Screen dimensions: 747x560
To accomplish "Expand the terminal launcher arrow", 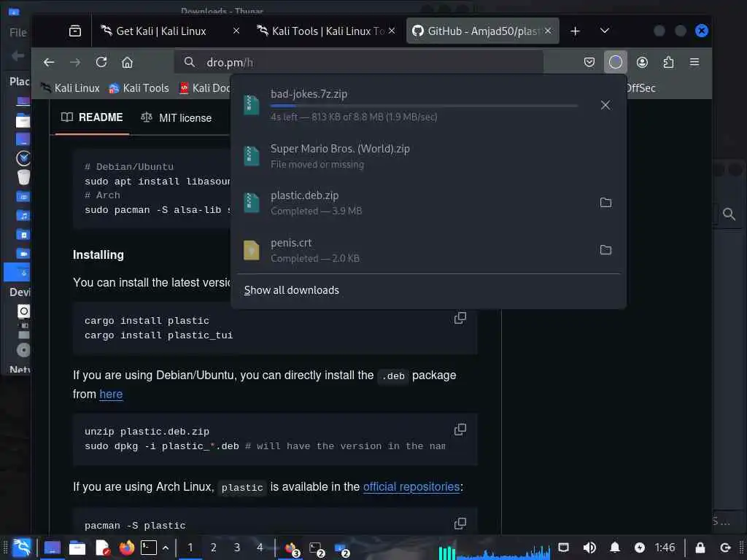I will [166, 548].
